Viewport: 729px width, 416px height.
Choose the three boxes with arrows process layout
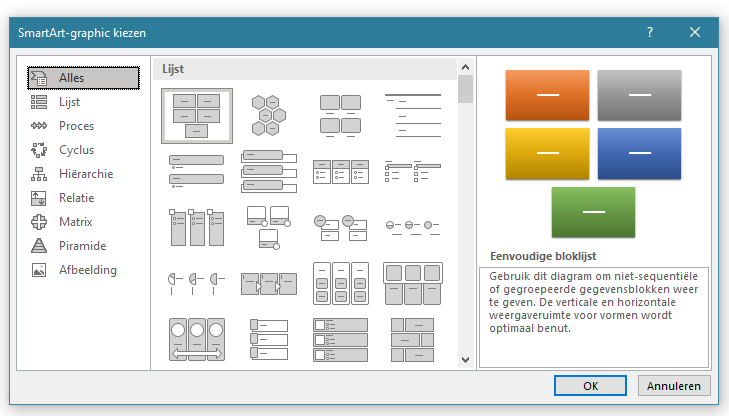coord(269,283)
